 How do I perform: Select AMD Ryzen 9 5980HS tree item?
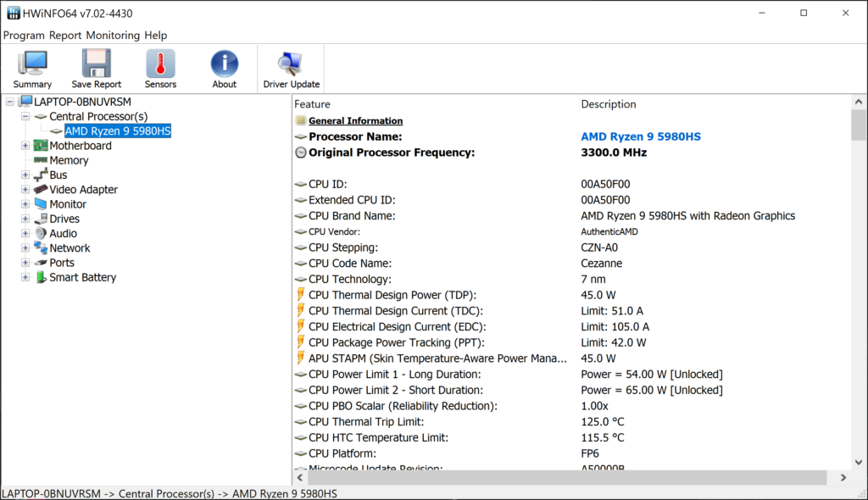[x=118, y=131]
